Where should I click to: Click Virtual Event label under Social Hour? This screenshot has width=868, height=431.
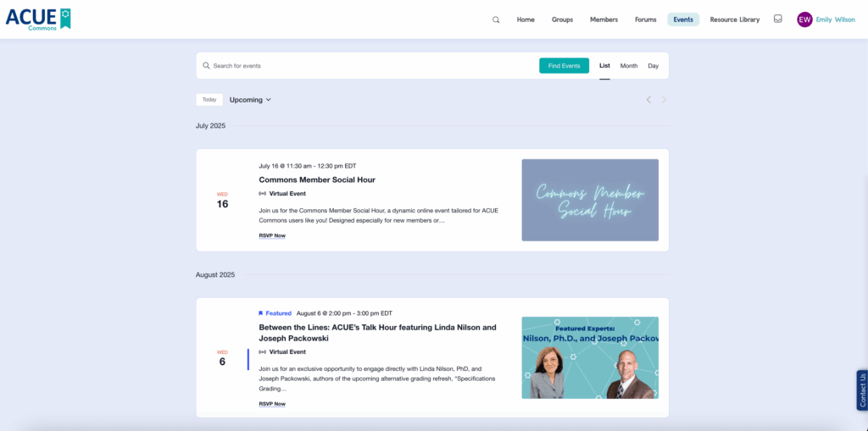[287, 194]
